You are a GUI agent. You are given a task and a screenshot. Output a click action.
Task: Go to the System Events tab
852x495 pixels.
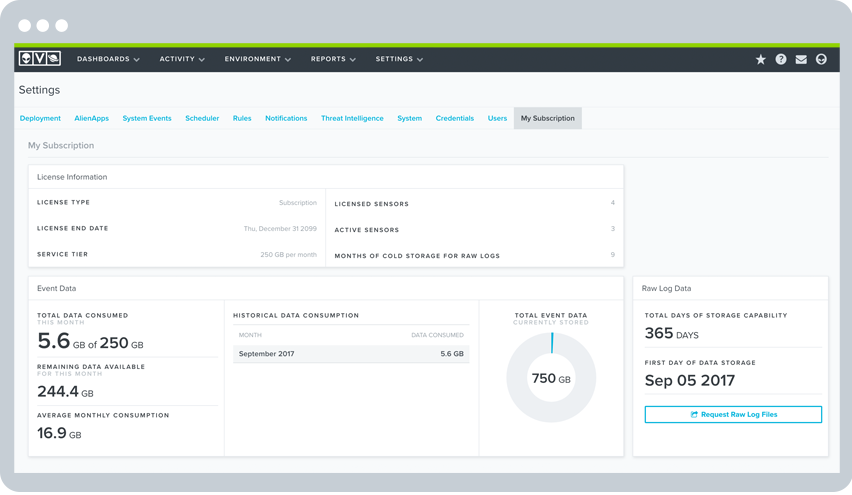tap(147, 118)
